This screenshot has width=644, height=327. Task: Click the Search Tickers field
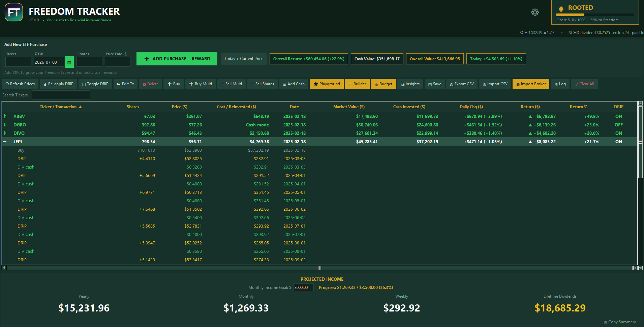pyautogui.click(x=61, y=95)
